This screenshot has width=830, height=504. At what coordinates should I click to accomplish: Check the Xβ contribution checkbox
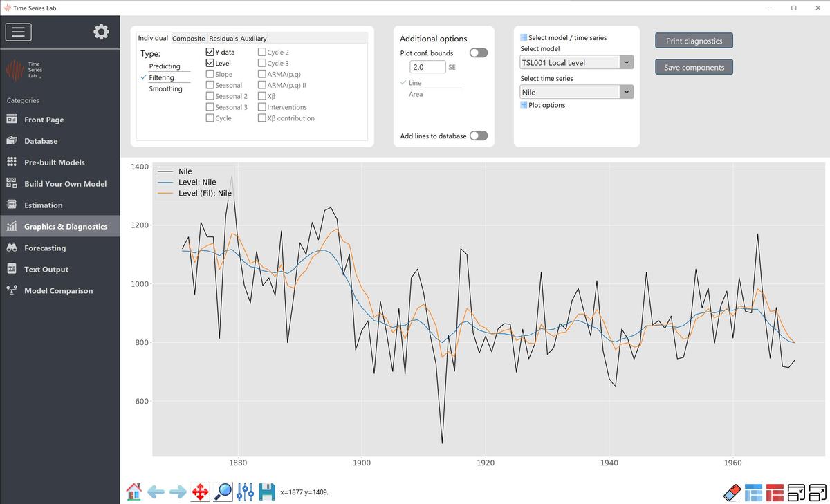click(262, 118)
